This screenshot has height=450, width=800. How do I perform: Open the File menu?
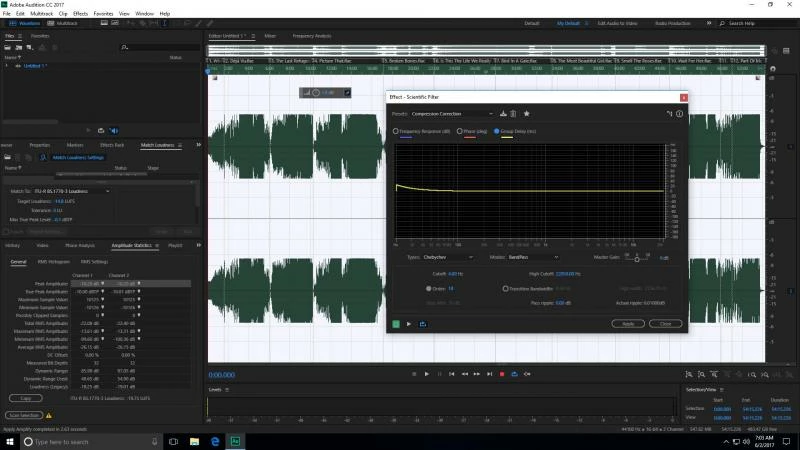tap(7, 14)
